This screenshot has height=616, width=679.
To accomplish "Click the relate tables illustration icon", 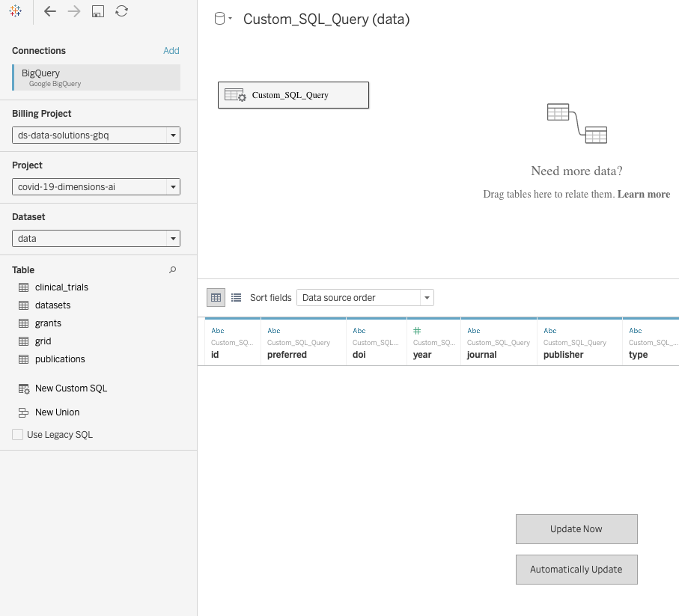I will (x=576, y=123).
